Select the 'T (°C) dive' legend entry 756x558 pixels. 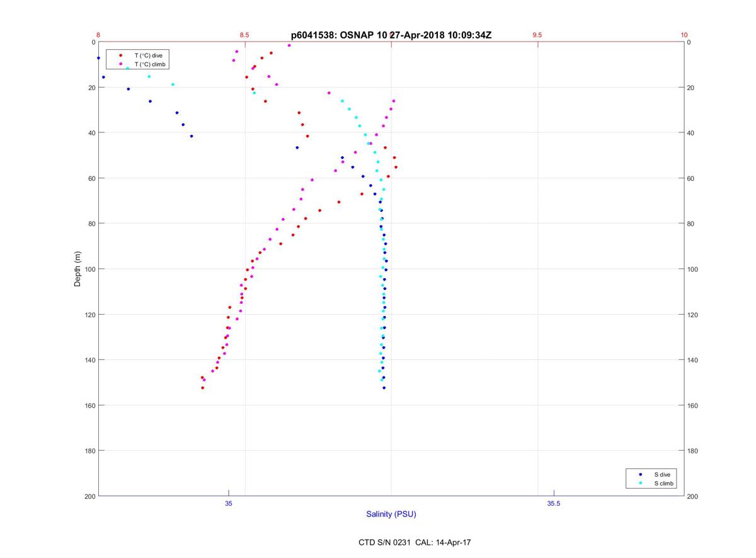point(148,55)
